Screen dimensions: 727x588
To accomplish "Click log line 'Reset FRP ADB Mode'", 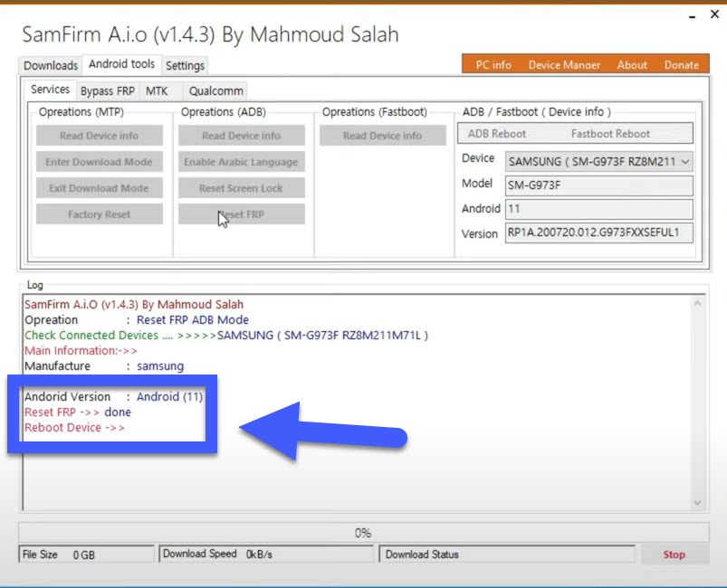I will 193,319.
